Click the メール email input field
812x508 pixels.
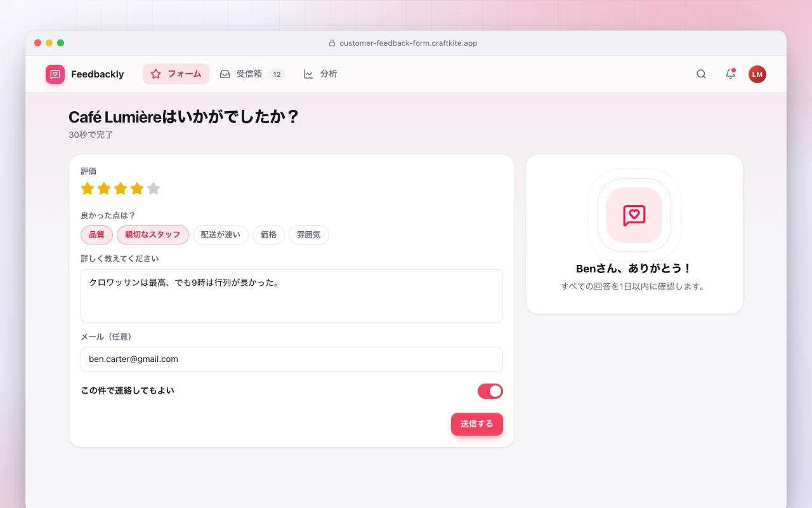point(292,359)
